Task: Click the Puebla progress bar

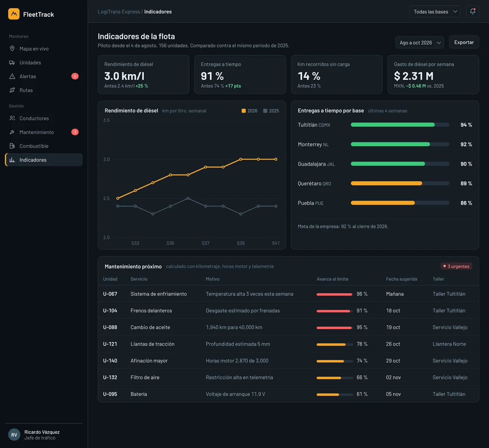Action: (x=400, y=203)
